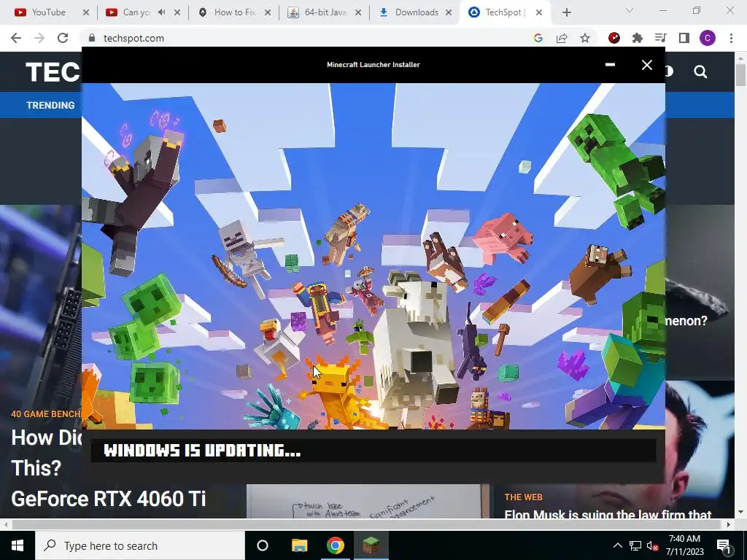Open File Explorer from taskbar
Screen dimensions: 747x560
300,545
